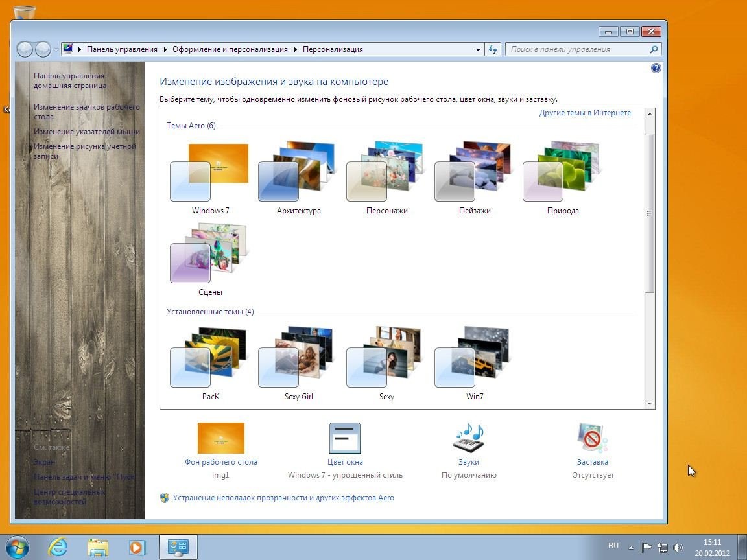Open the Windows Start button
Screen dimensions: 747x560
click(17, 547)
